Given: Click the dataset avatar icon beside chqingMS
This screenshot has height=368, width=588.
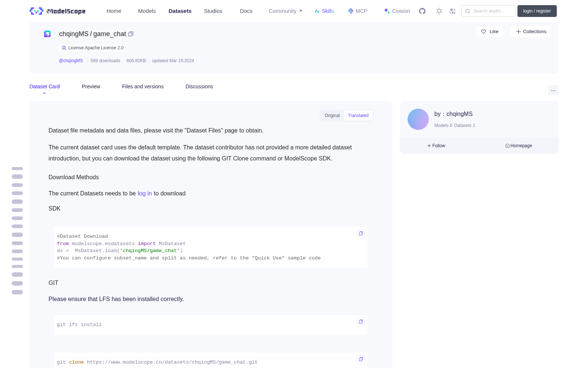Looking at the screenshot, I should (x=47, y=34).
